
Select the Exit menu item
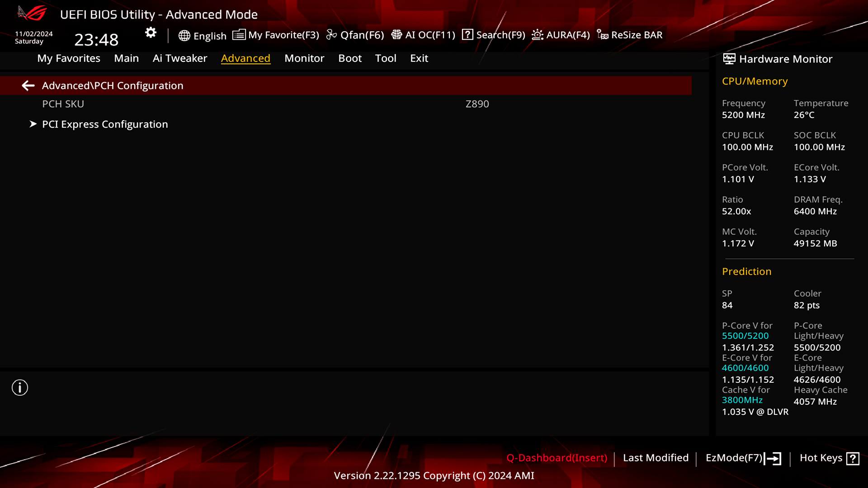pyautogui.click(x=419, y=58)
